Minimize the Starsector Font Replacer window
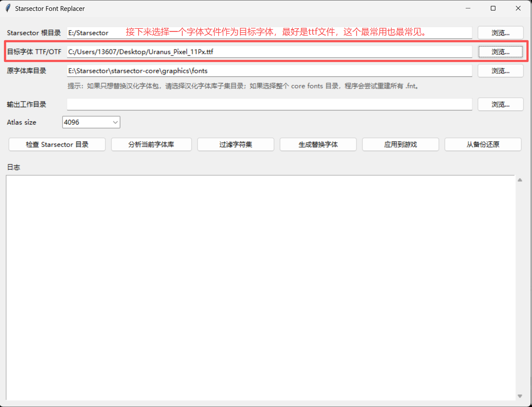This screenshot has height=407, width=532. point(468,8)
